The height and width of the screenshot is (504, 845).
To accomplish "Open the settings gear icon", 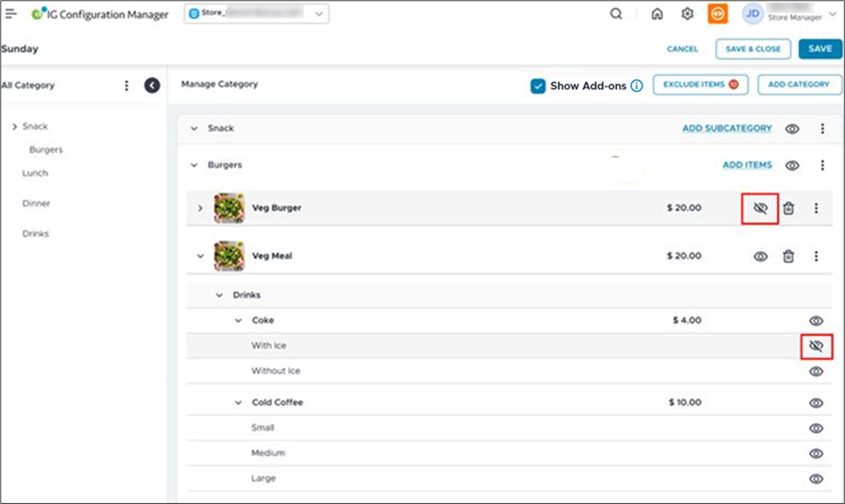I will pos(687,14).
